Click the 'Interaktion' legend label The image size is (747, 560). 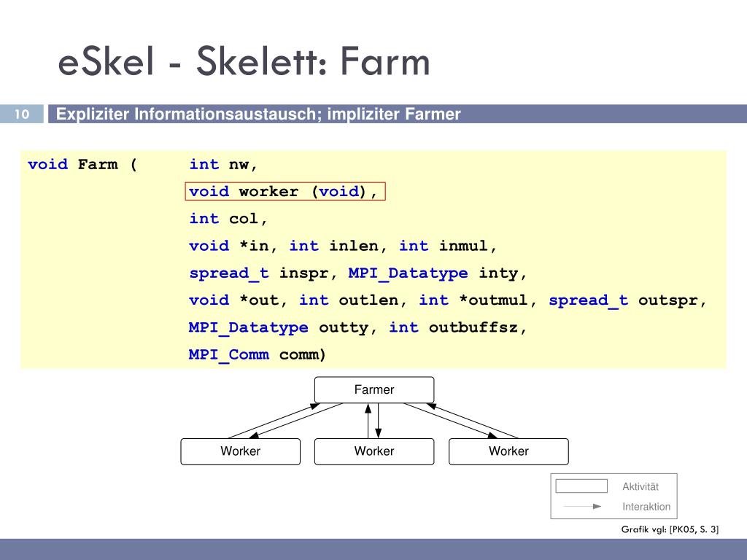click(646, 507)
